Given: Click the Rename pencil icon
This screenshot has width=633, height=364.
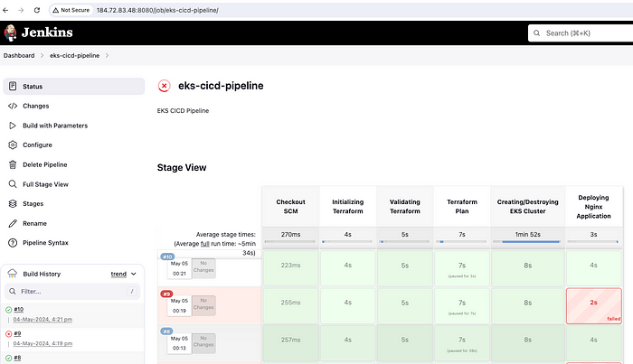Looking at the screenshot, I should pyautogui.click(x=13, y=223).
